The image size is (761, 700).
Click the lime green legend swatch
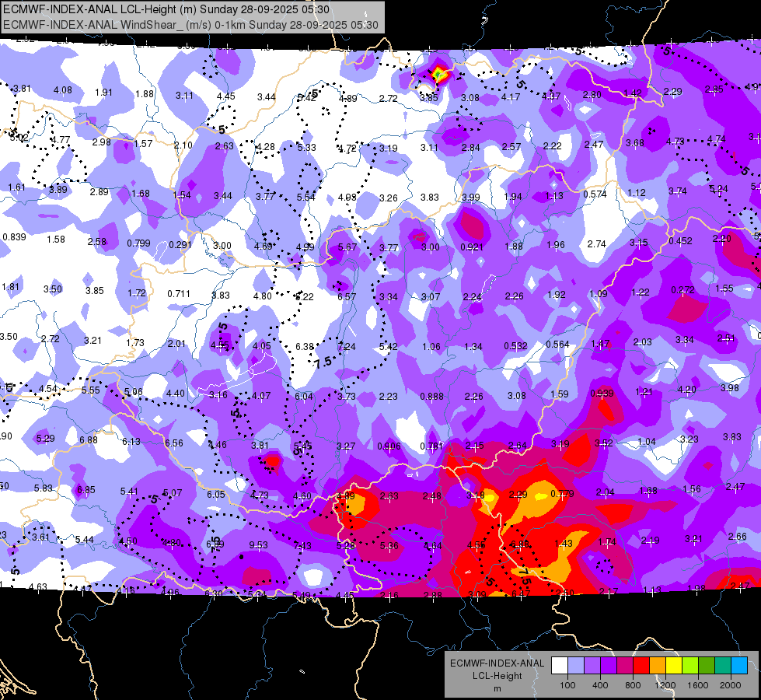(x=690, y=666)
